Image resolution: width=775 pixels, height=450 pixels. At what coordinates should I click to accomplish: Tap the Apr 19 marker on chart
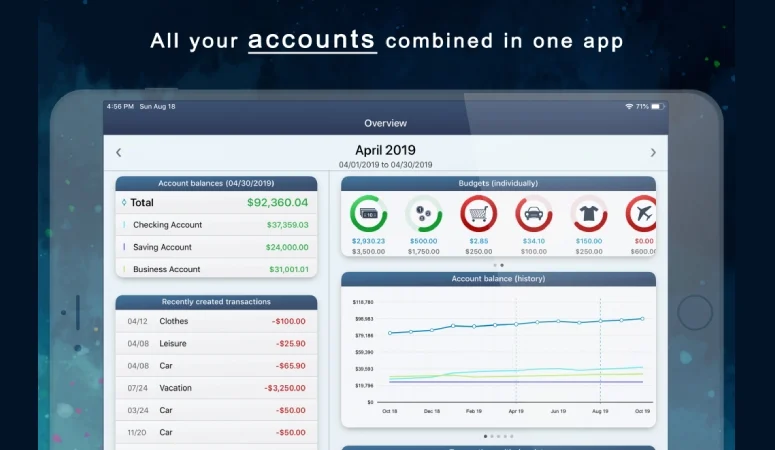pos(516,324)
